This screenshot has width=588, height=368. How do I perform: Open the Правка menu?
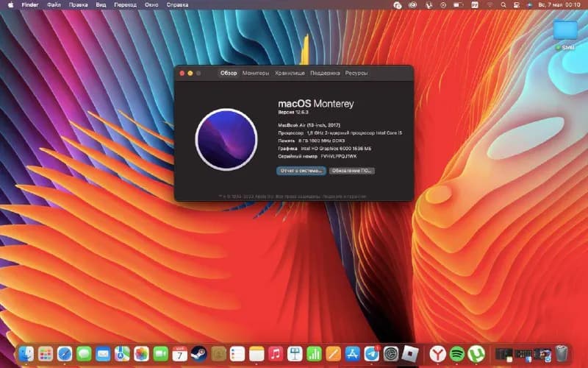[x=79, y=5]
